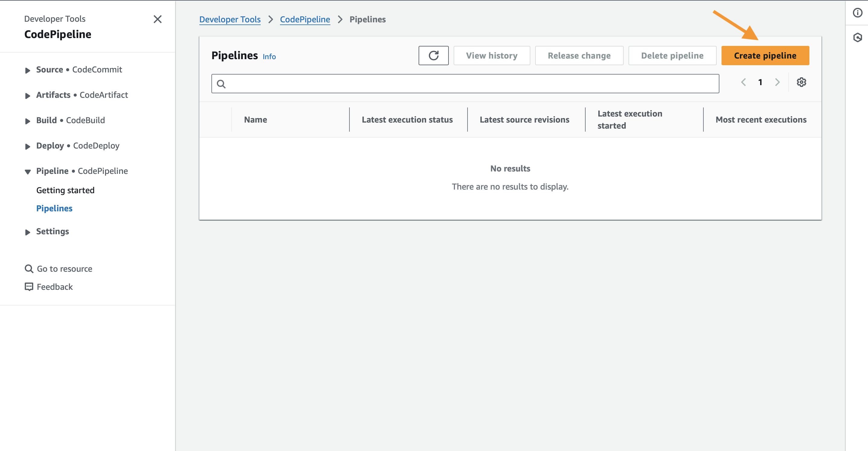Open Pipelines Info link
868x451 pixels.
[269, 56]
